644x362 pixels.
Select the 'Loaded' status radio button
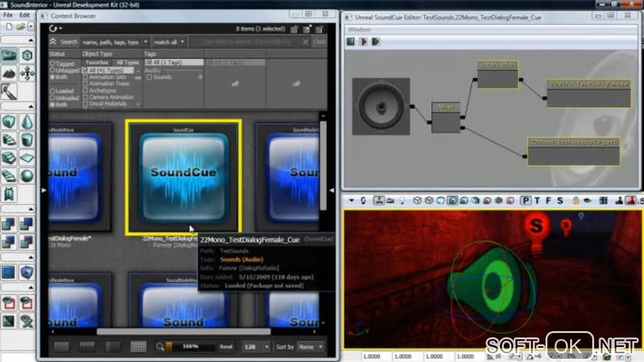[x=52, y=91]
